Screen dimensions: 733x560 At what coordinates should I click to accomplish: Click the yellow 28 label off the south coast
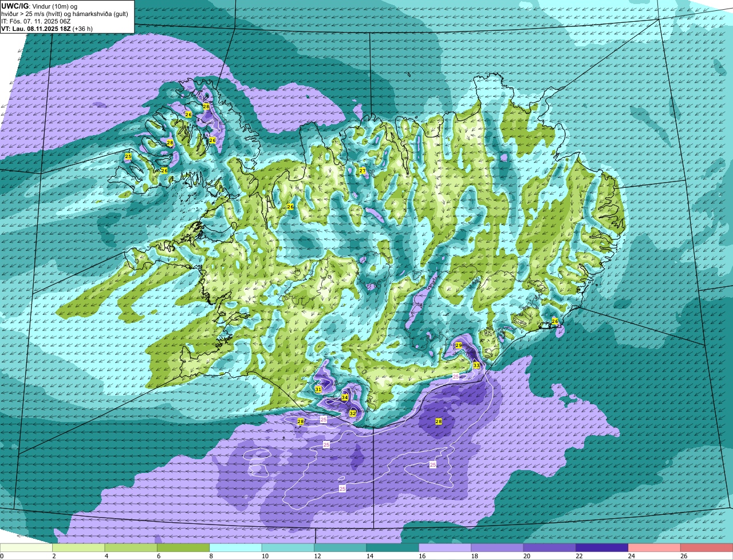point(301,421)
